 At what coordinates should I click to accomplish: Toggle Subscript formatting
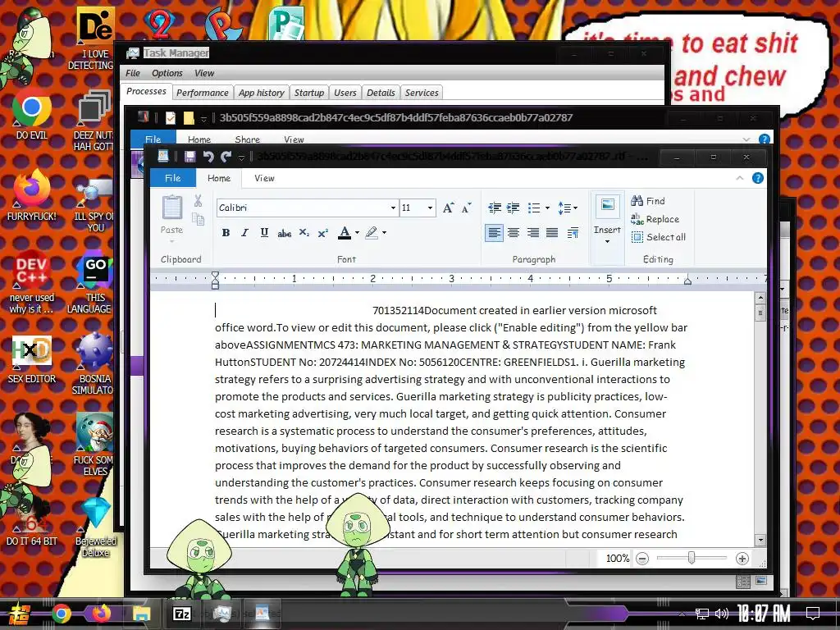tap(304, 232)
